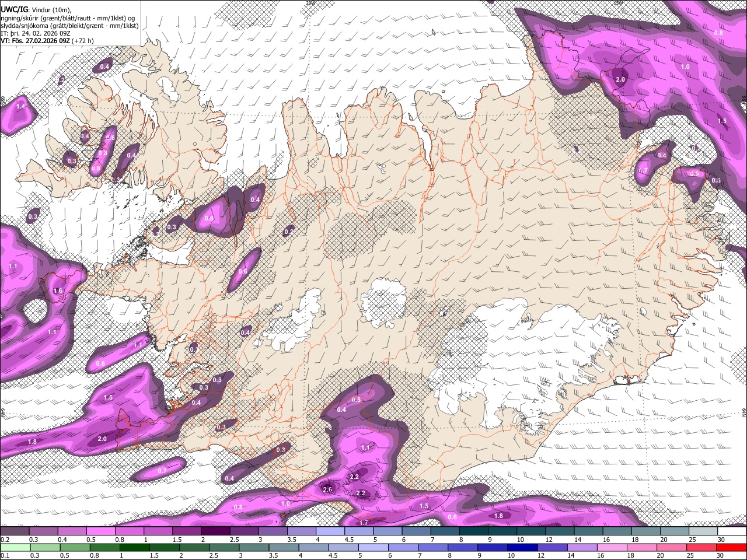Click the 0.2 label in the upper legend row
747x560 pixels.
pyautogui.click(x=5, y=540)
